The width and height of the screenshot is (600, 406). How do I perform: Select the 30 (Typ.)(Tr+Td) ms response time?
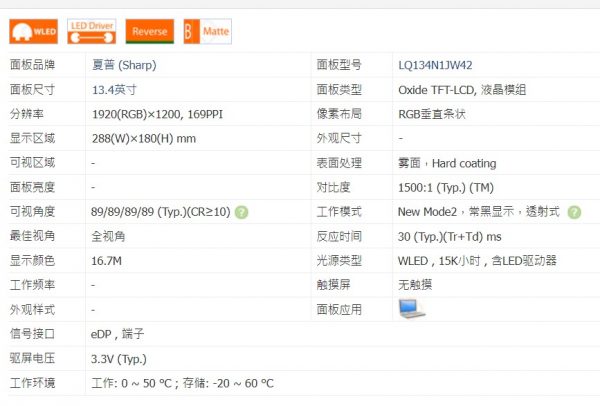(x=450, y=237)
